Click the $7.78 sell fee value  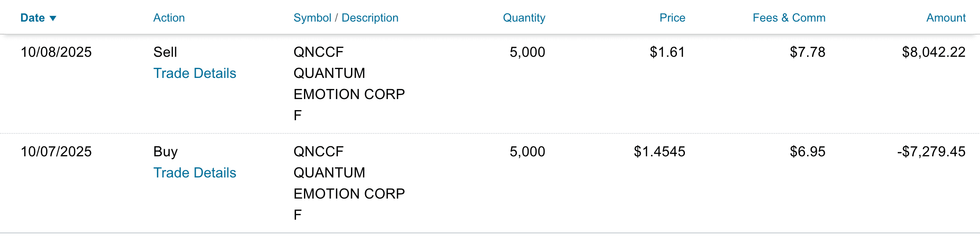808,52
